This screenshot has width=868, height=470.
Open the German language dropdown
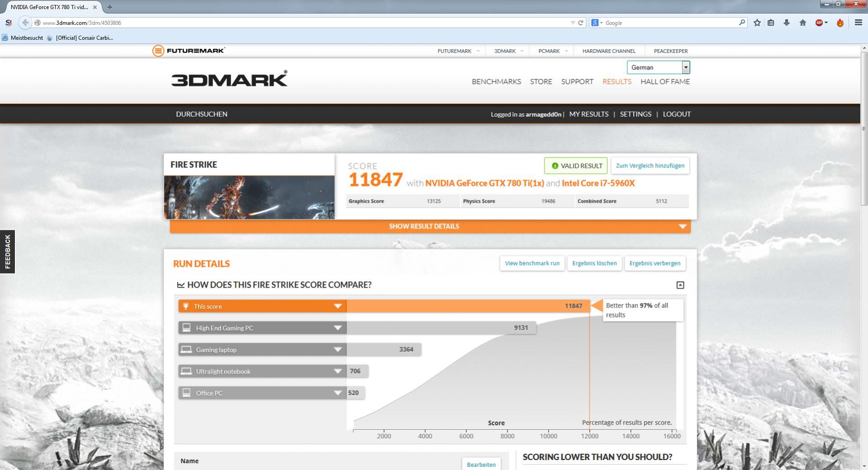point(658,67)
